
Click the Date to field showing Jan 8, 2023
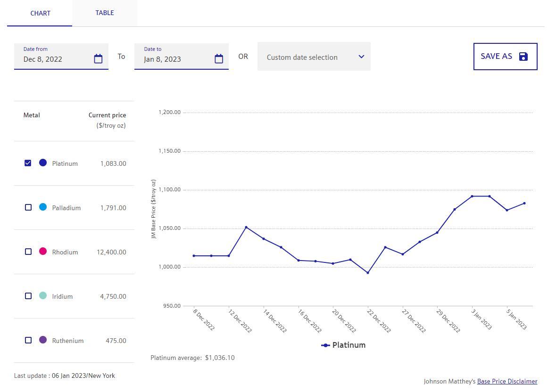pos(174,59)
